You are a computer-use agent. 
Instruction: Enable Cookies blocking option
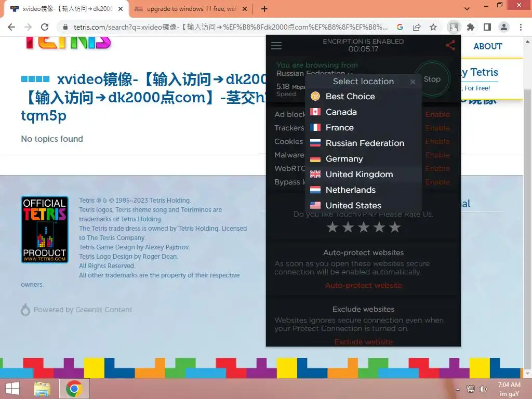point(437,141)
